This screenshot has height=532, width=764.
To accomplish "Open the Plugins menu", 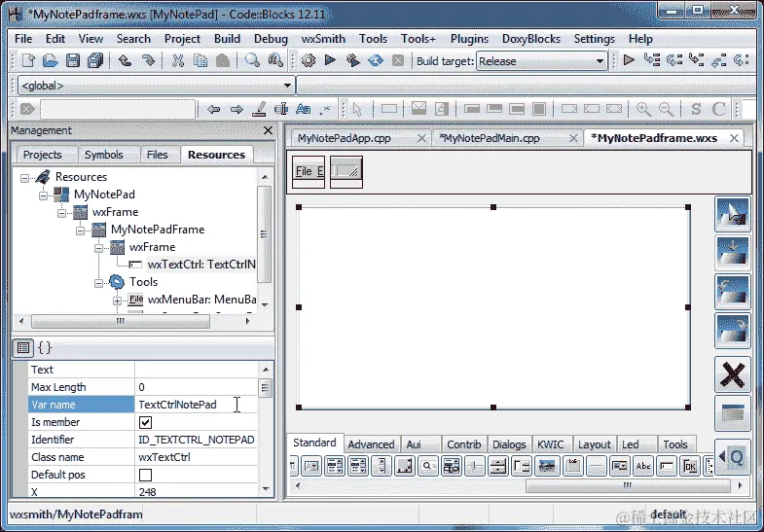I will (x=469, y=39).
